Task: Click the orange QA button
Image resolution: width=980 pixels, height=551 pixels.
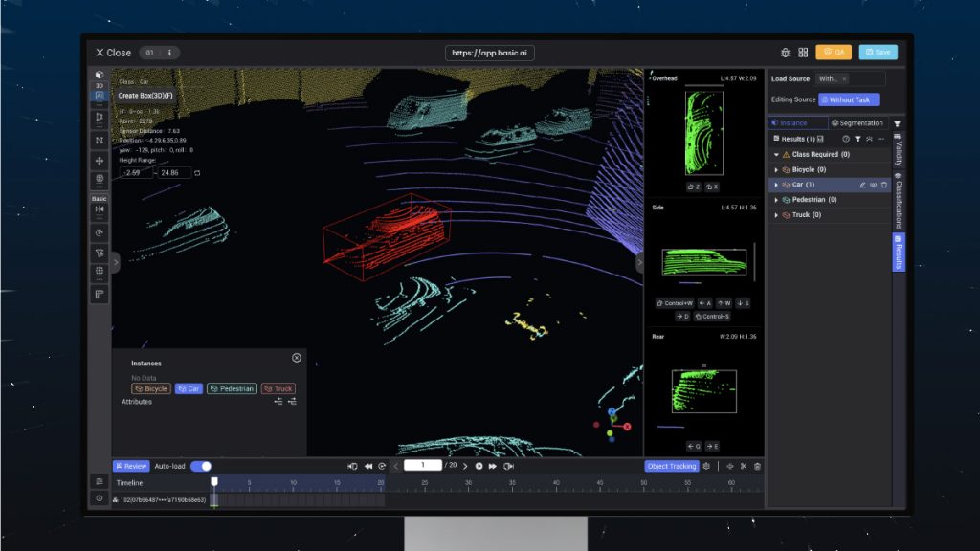Action: [x=834, y=52]
